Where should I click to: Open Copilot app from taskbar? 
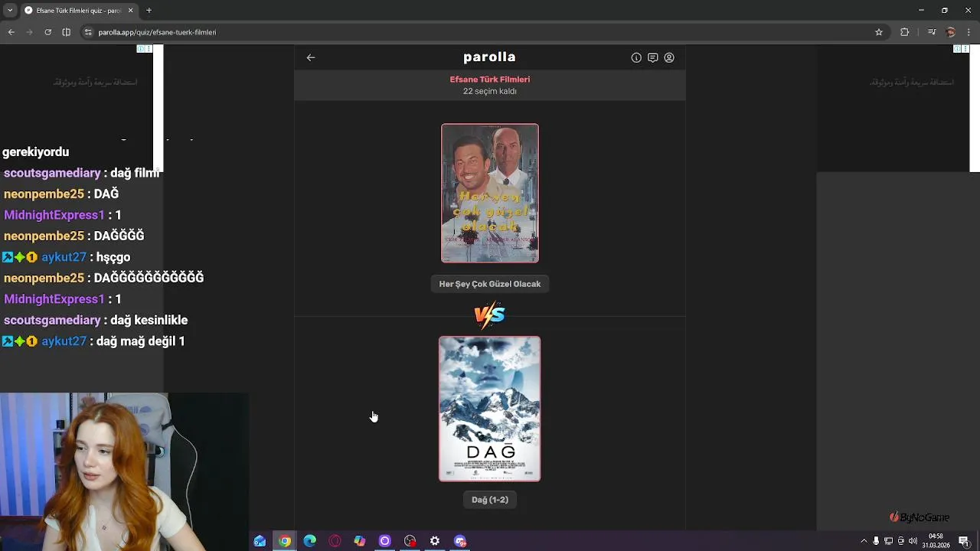360,541
